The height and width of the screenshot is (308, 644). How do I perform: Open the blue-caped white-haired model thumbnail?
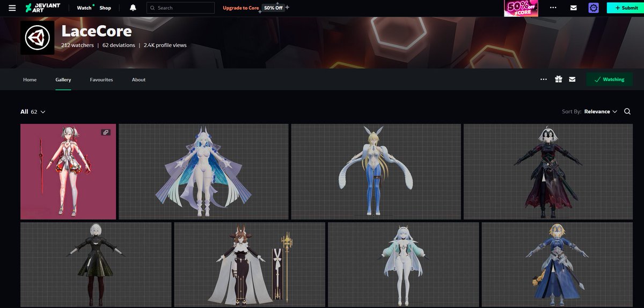click(203, 172)
